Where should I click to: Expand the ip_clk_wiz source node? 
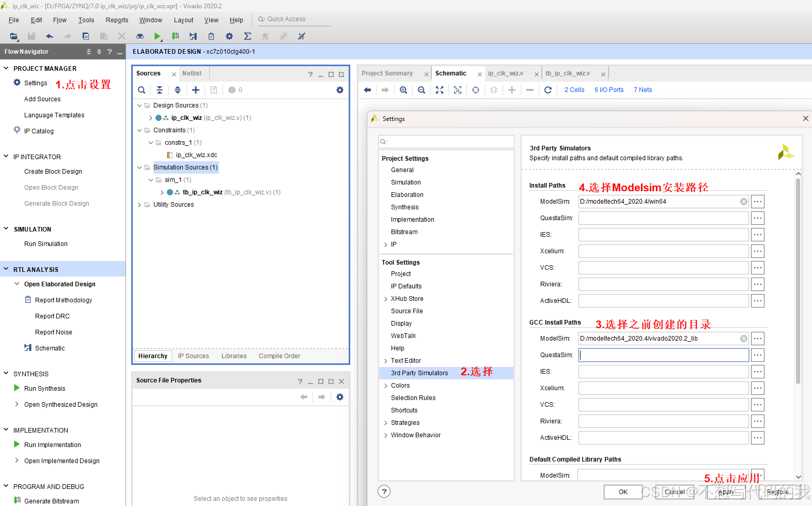(151, 118)
